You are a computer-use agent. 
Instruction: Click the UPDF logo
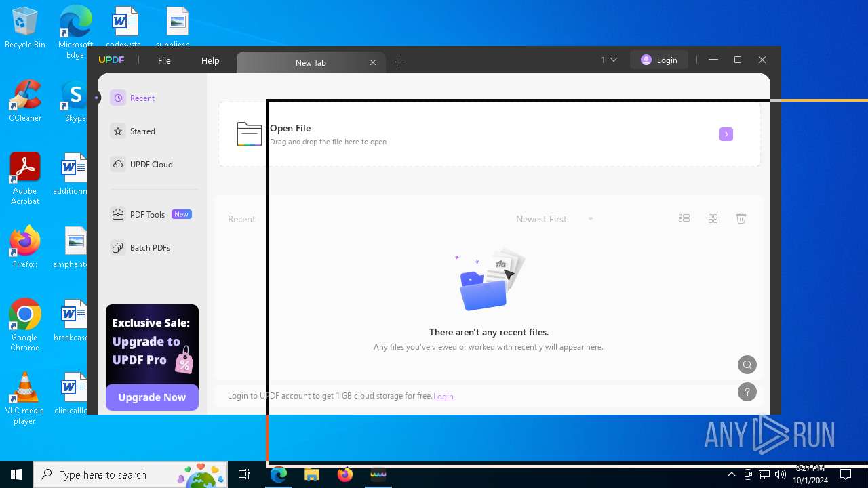[111, 60]
